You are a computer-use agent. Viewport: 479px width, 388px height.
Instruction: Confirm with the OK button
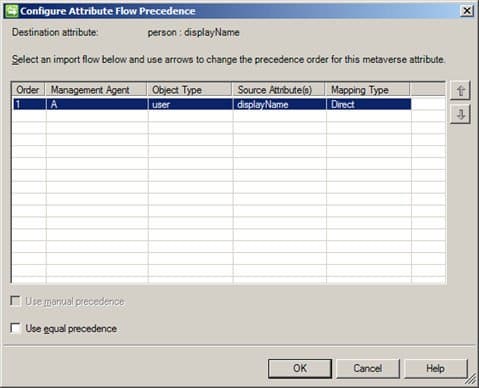click(x=300, y=368)
